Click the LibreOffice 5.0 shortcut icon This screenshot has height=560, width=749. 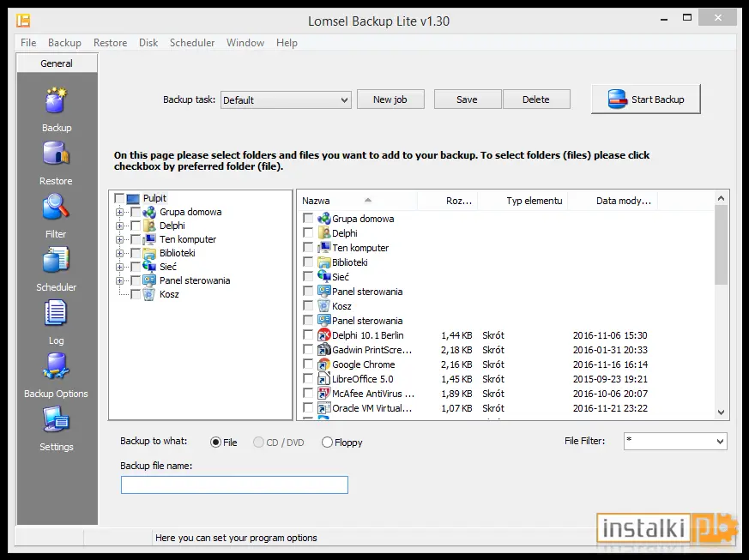coord(324,379)
